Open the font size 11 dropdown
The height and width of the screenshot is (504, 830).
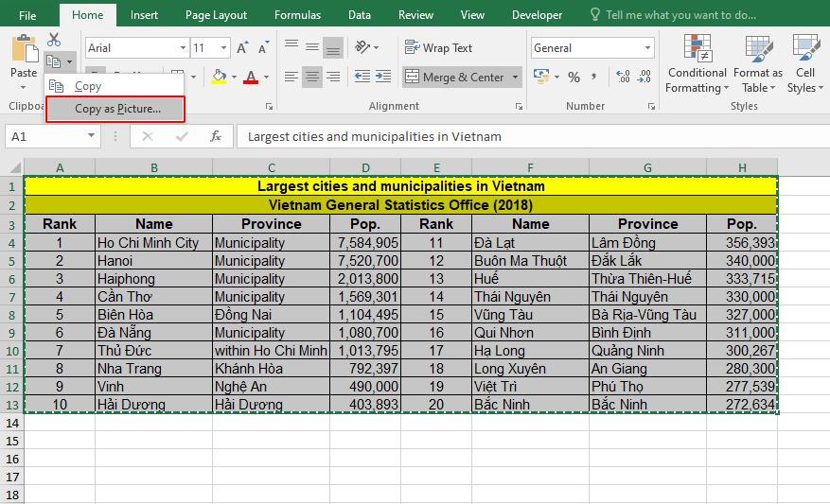click(224, 48)
